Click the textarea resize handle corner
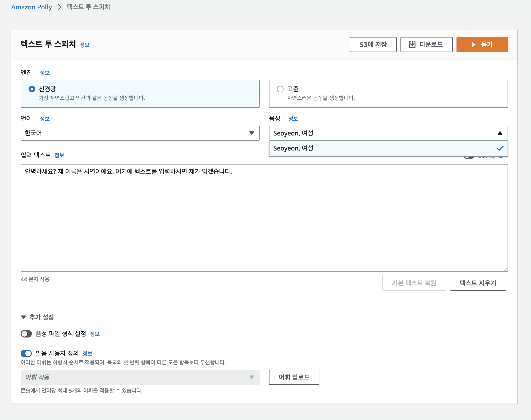Image resolution: width=531 pixels, height=420 pixels. click(505, 269)
